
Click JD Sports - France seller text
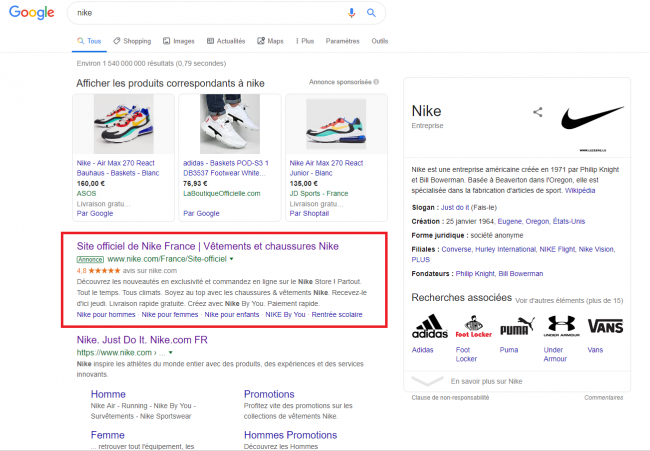319,194
